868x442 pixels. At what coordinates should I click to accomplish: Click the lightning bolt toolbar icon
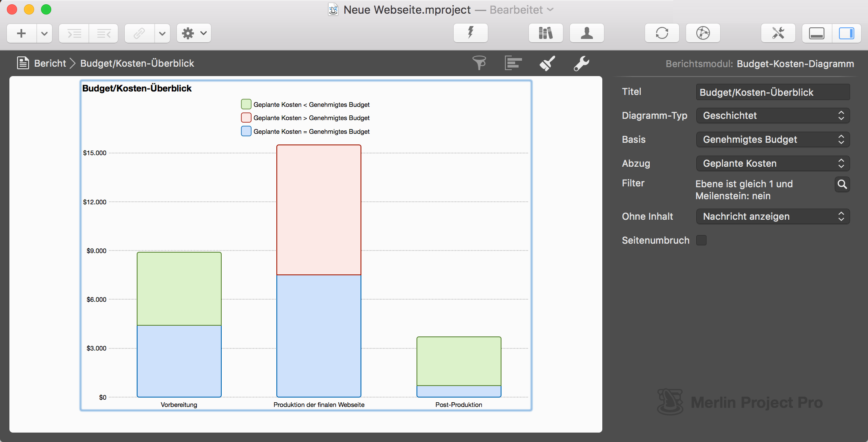tap(470, 33)
